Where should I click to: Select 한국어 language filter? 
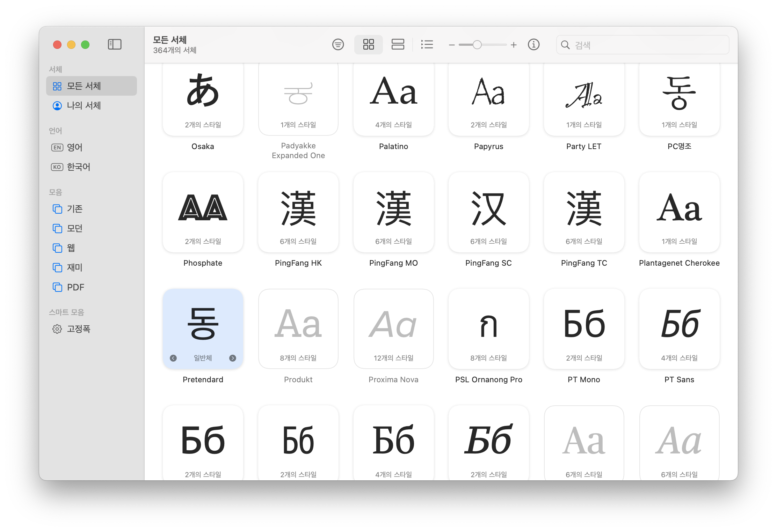pyautogui.click(x=92, y=167)
